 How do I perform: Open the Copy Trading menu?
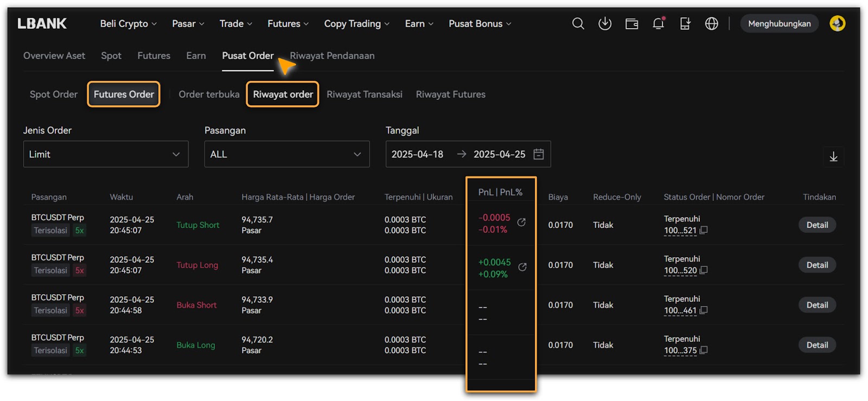356,24
